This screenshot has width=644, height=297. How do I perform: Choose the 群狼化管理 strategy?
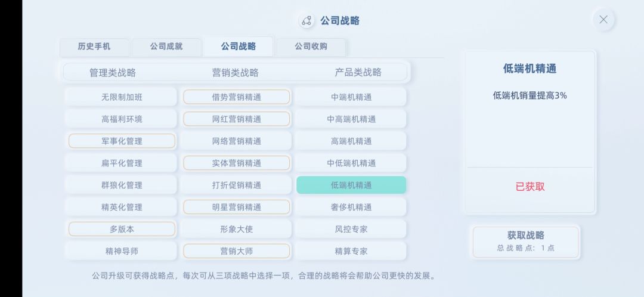[x=122, y=185]
